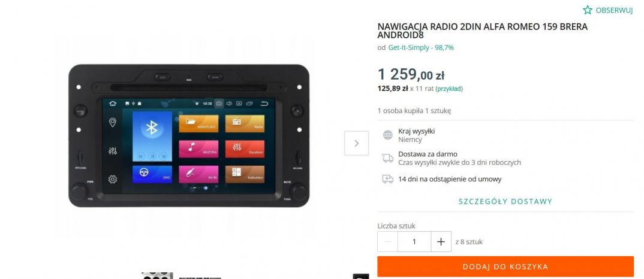The image size is (644, 279).
Task: Click the delivery truck icon
Action: pos(388,158)
